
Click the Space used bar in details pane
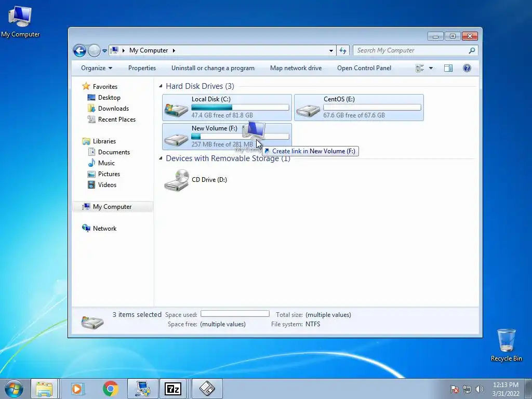(235, 314)
